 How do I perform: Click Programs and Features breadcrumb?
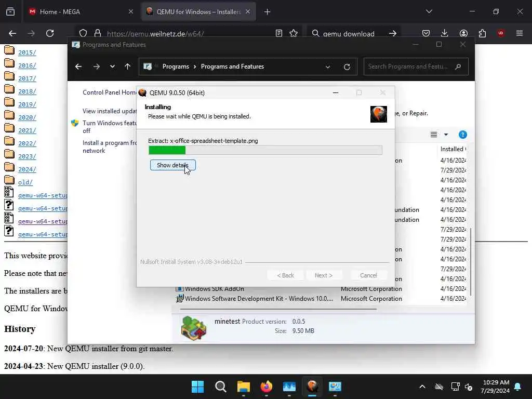pos(232,66)
